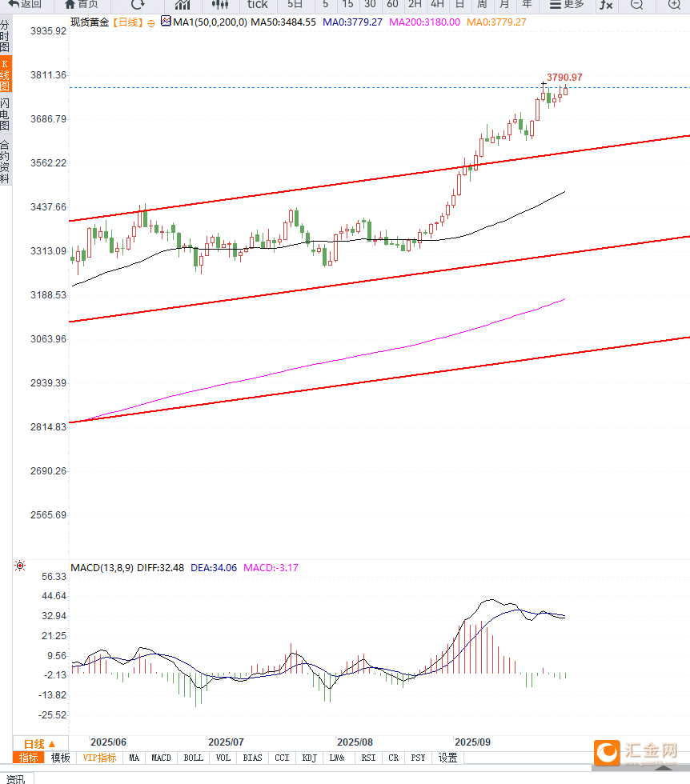
Task: Switch to the tick timeframe
Action: click(x=258, y=5)
